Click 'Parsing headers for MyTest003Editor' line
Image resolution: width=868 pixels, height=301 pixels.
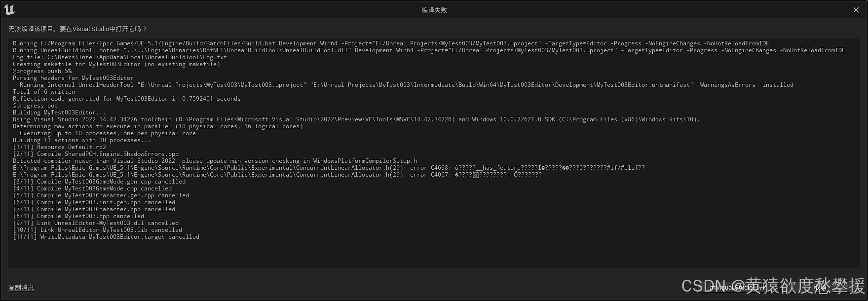pos(73,78)
